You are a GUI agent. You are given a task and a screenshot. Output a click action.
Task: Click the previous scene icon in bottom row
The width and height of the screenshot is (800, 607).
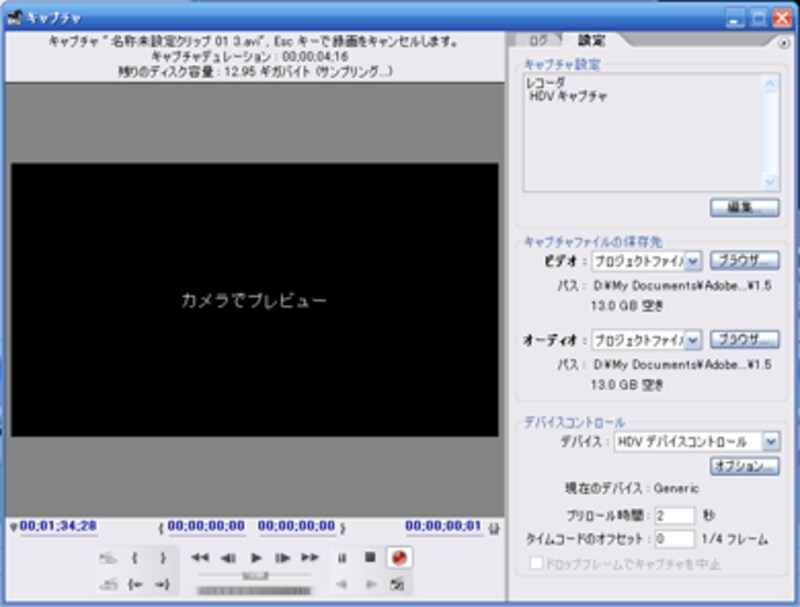click(x=108, y=585)
